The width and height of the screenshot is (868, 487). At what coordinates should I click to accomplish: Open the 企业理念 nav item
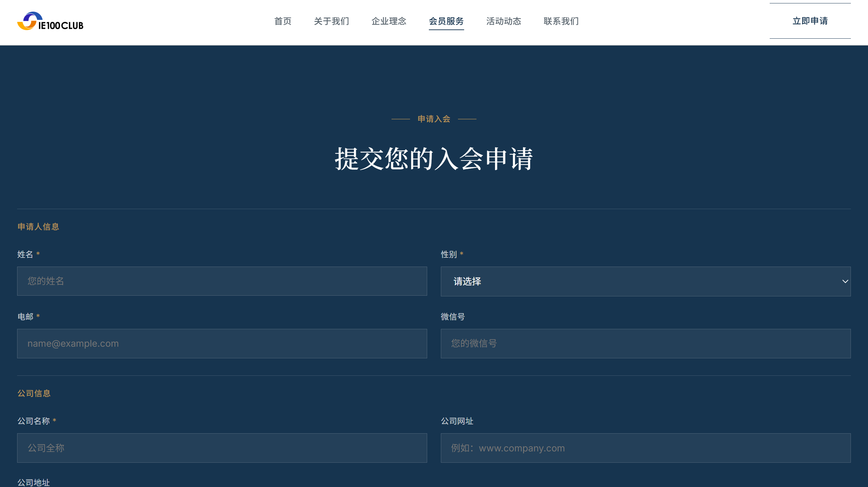[389, 21]
